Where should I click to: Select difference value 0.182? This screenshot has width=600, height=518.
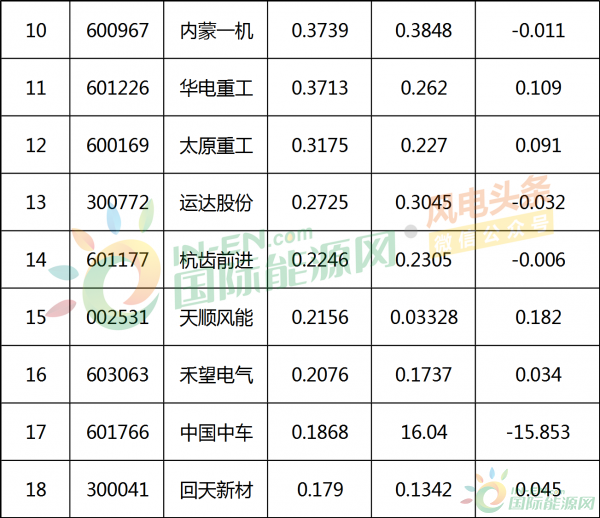click(x=538, y=317)
